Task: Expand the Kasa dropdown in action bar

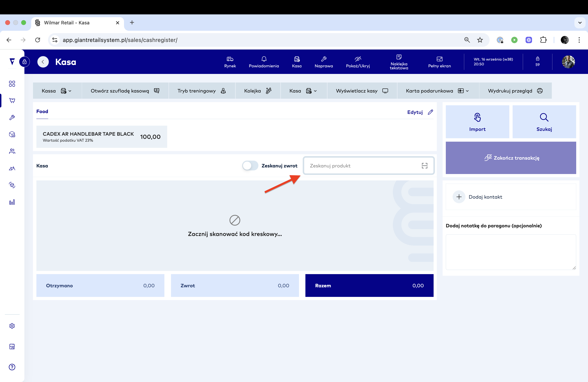Action: [303, 91]
